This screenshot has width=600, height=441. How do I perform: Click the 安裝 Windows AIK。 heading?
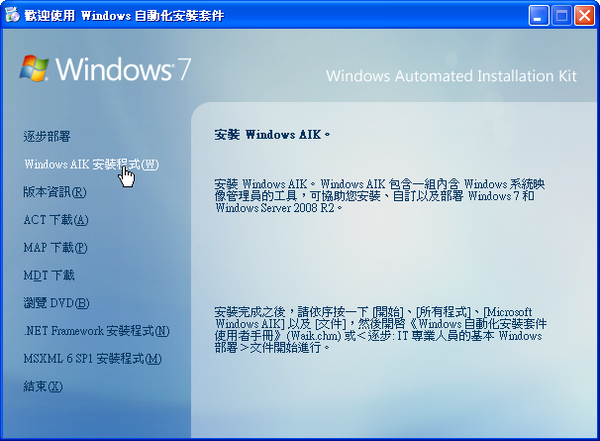click(272, 135)
